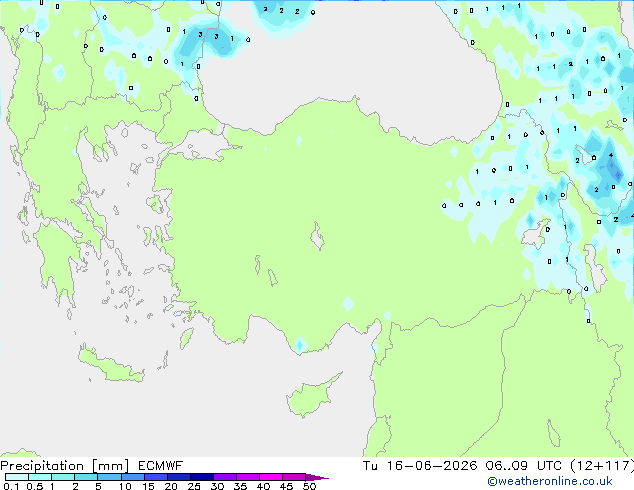Select the 40–45 mm magenta swatch

point(271,477)
